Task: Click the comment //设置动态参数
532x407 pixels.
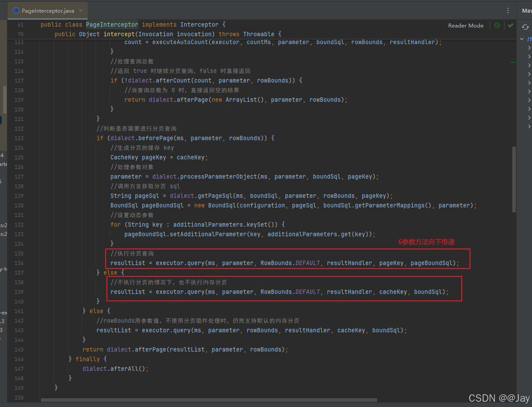Action: click(x=132, y=215)
